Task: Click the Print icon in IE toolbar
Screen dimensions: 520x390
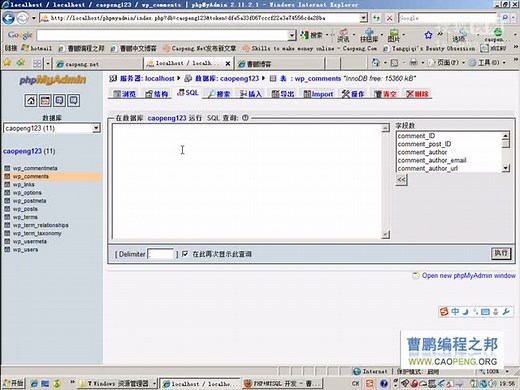Action: [x=413, y=62]
